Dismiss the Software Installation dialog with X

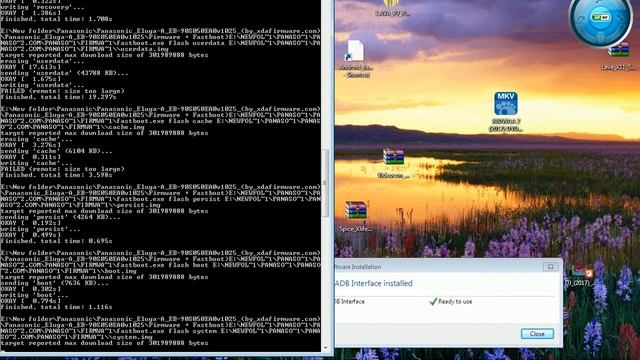pyautogui.click(x=550, y=267)
